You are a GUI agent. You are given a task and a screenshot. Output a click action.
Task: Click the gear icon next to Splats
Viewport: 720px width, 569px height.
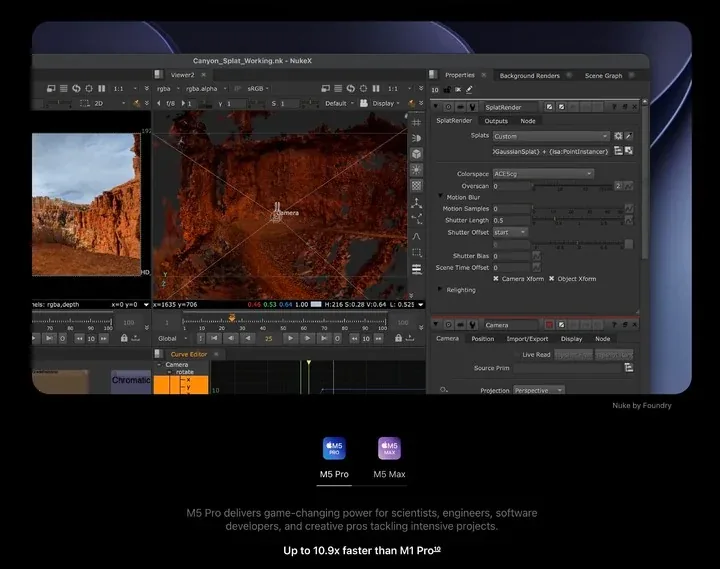618,136
